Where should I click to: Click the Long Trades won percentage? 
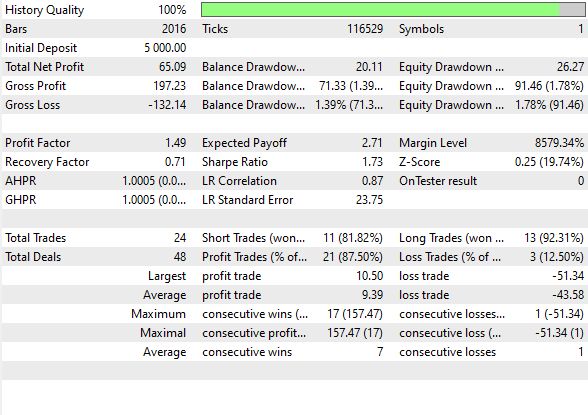554,238
